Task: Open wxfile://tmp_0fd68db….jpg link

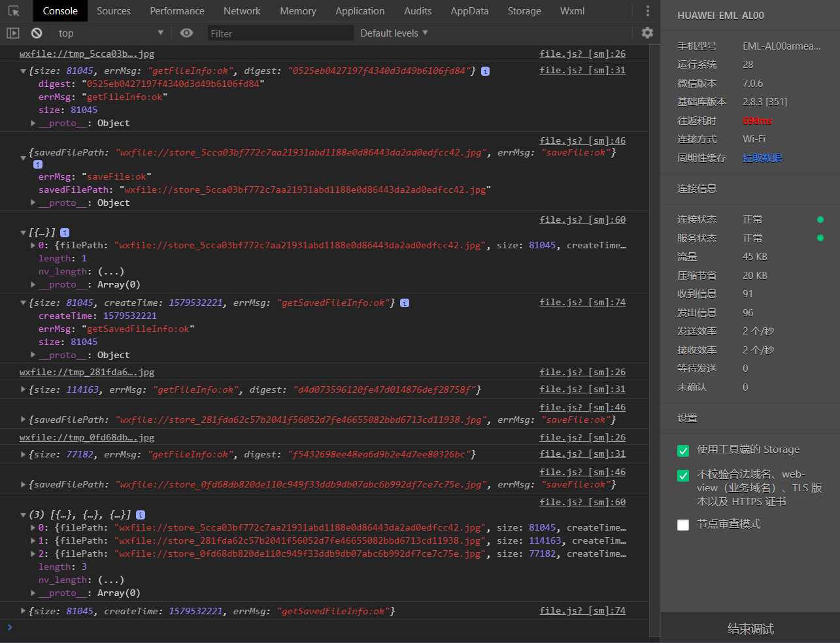Action: [x=87, y=438]
